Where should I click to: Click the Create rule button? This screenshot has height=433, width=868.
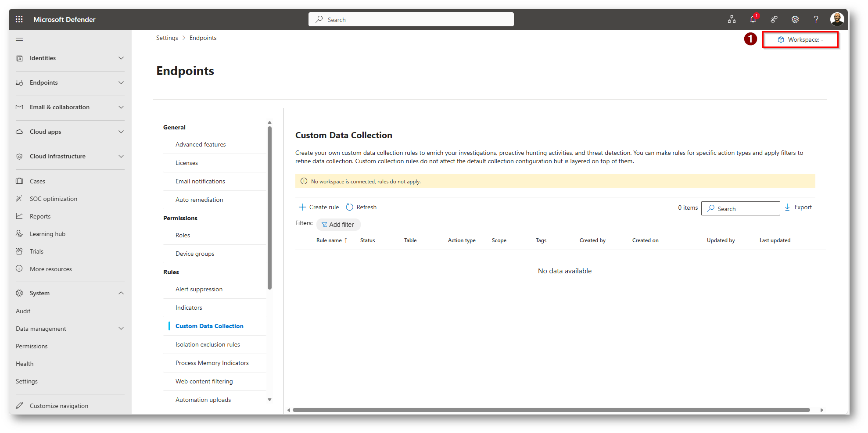tap(319, 207)
